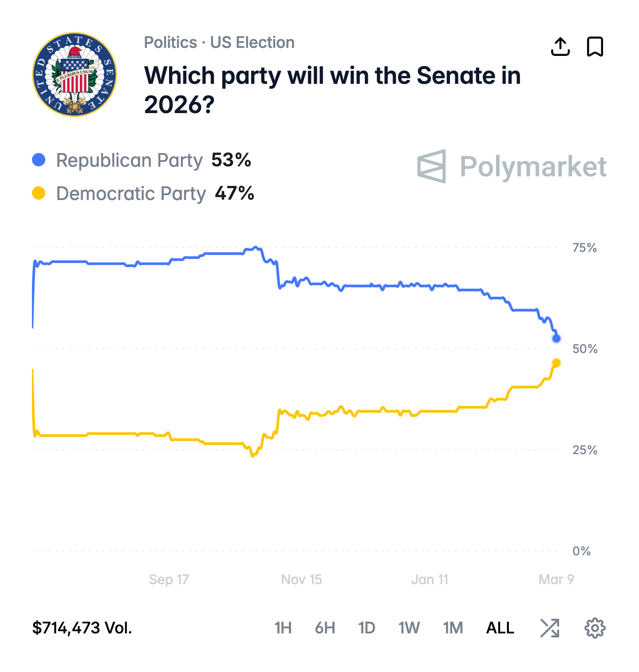
Task: Switch chart to 1W range
Action: tap(409, 628)
